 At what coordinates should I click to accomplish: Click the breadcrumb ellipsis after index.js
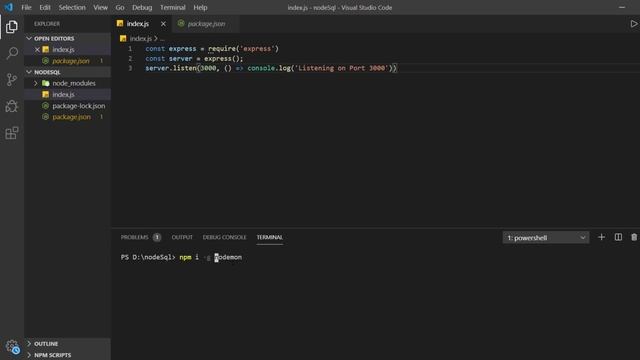coord(162,39)
